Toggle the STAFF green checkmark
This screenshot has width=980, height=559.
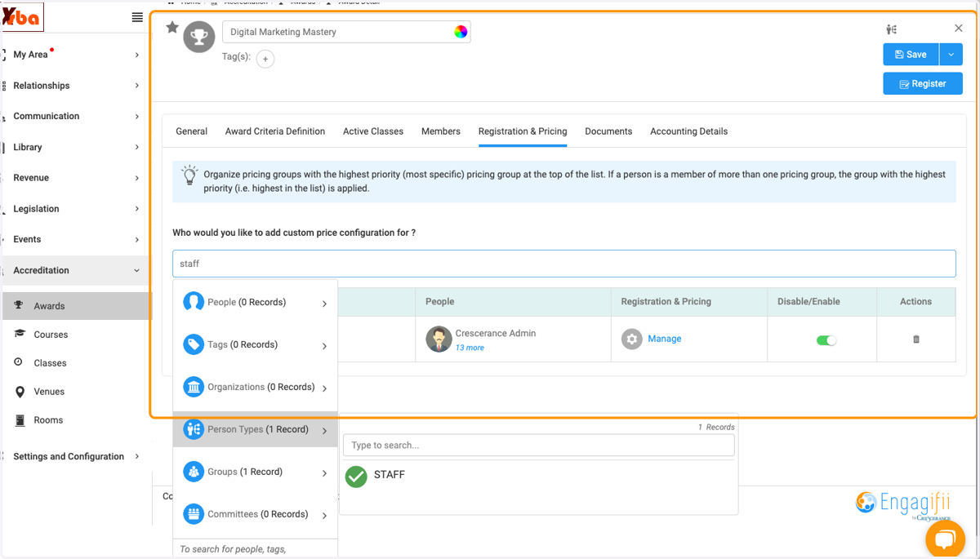(x=356, y=476)
